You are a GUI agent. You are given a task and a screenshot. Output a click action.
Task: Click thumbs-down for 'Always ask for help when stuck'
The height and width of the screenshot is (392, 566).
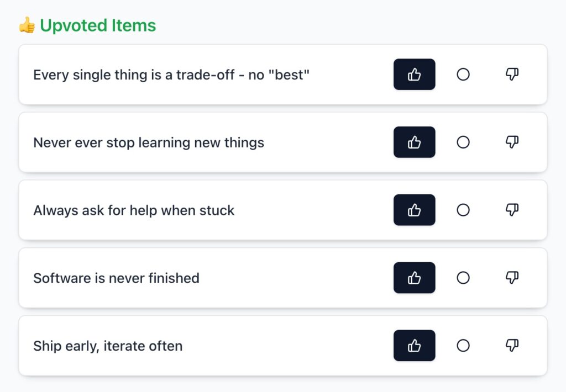pos(512,210)
